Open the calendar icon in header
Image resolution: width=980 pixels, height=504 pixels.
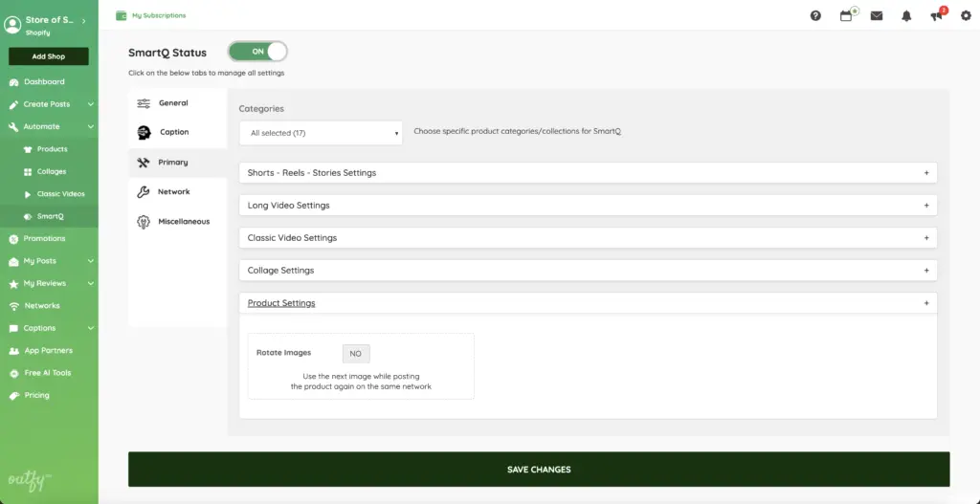click(846, 15)
